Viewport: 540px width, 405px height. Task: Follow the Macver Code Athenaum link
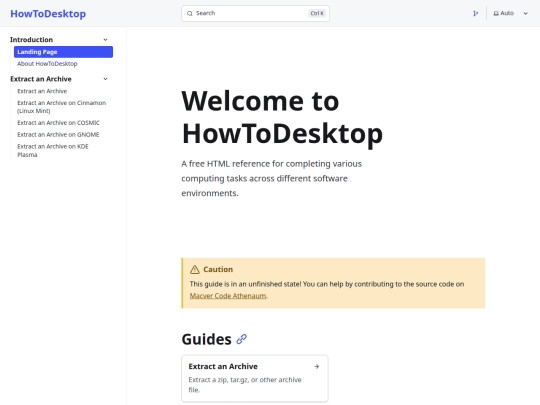[228, 296]
